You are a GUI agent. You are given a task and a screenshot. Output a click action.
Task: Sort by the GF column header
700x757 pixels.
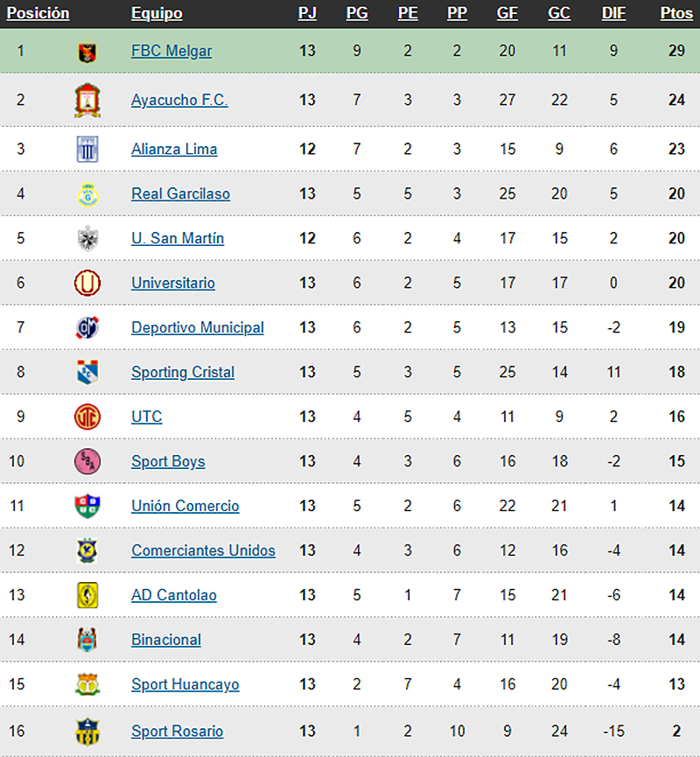point(507,13)
